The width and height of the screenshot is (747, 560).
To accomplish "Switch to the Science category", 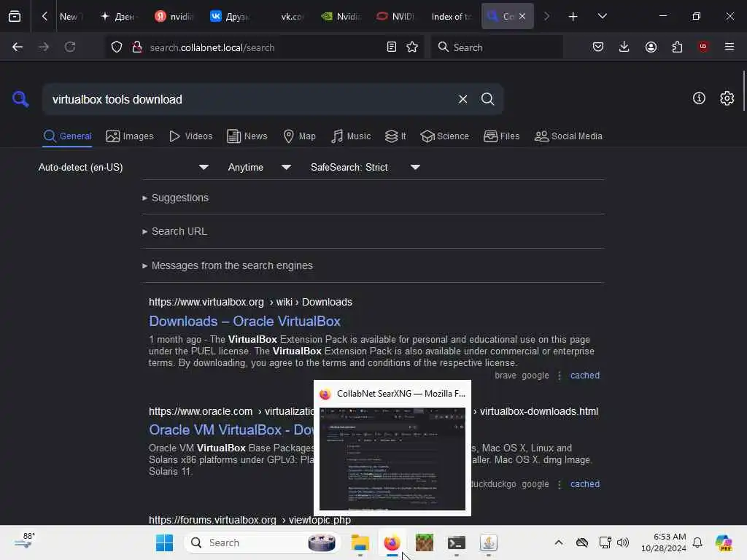I will click(444, 136).
